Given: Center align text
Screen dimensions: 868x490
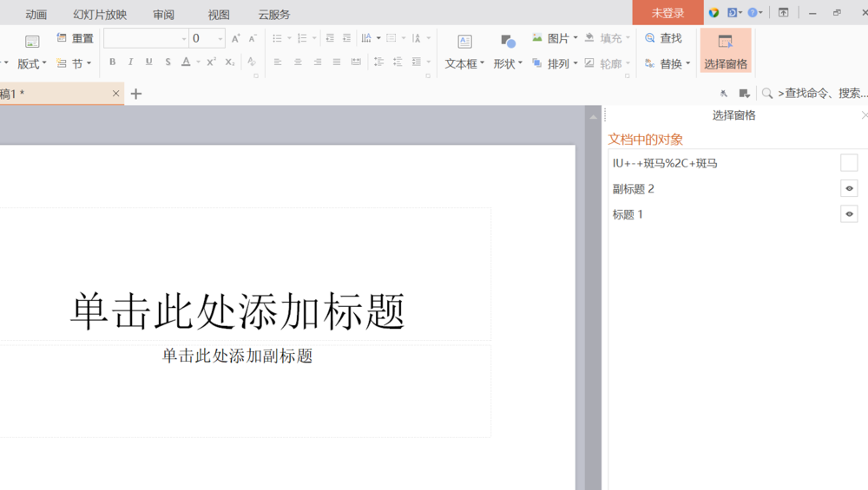Looking at the screenshot, I should click(x=298, y=62).
